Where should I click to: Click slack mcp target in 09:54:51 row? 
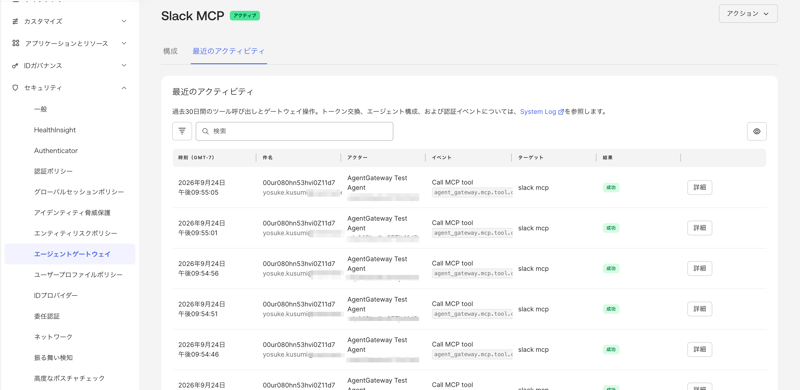(533, 309)
